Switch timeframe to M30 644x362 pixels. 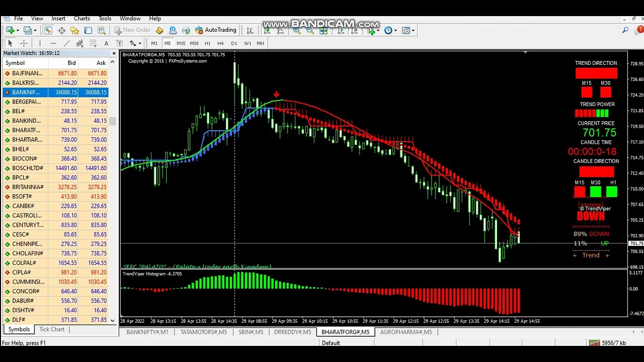click(x=194, y=43)
